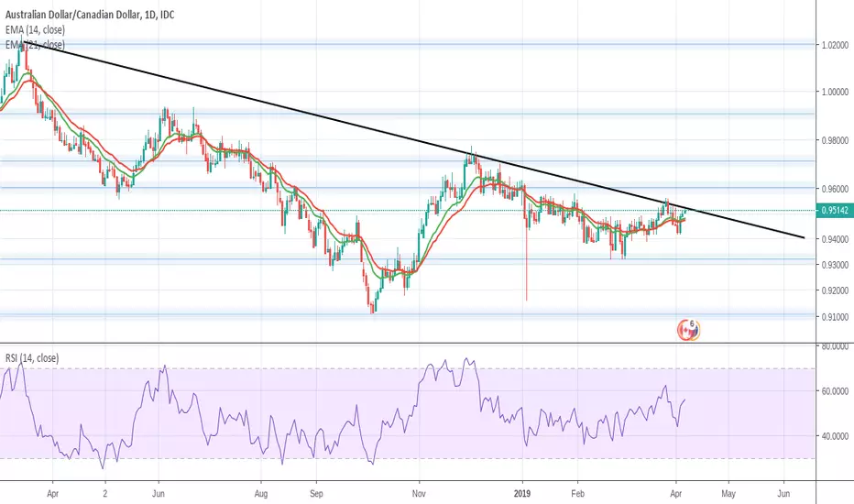
Task: Click the Canadian economic event badge icon
Action: (688, 330)
